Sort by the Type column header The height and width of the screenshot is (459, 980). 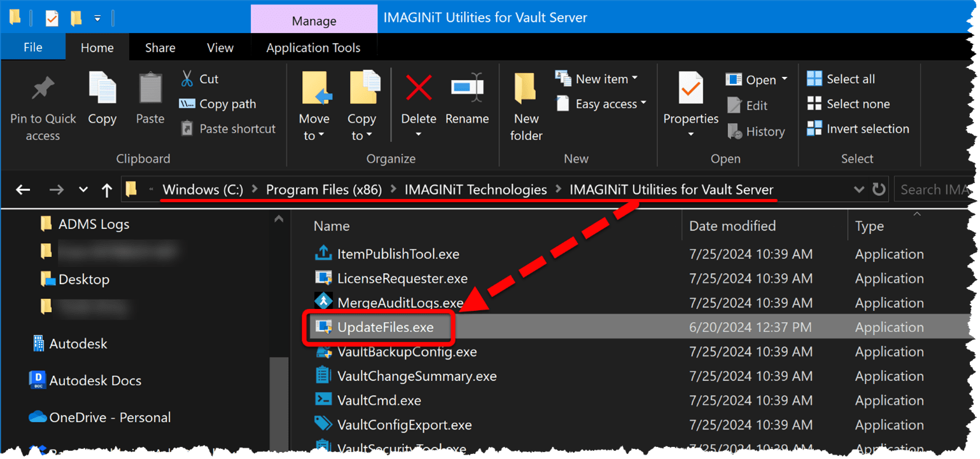pyautogui.click(x=869, y=226)
